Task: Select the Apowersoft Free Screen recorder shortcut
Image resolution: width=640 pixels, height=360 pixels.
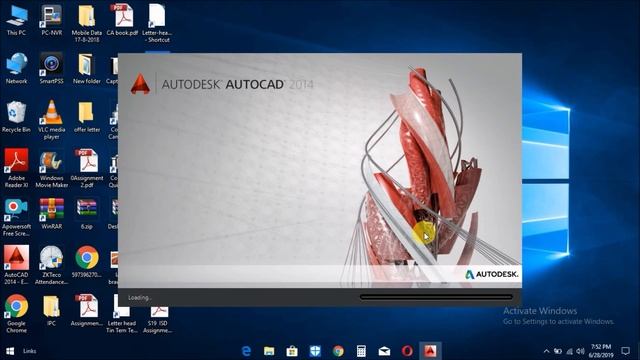Action: click(16, 217)
